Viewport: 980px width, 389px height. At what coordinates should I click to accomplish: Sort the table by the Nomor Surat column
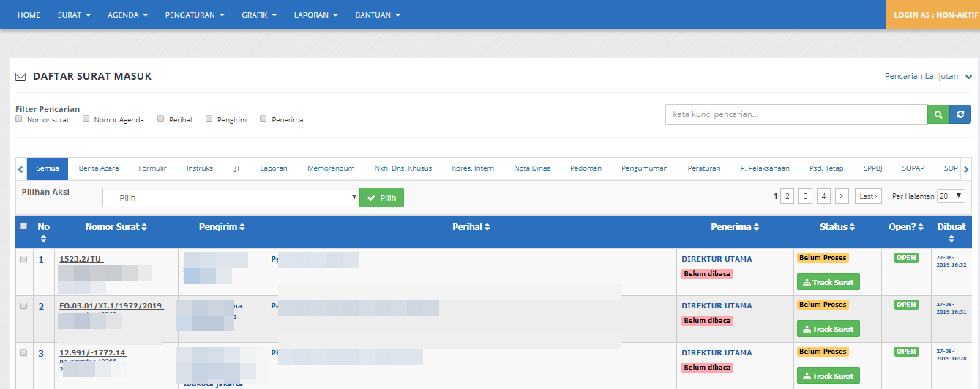(116, 227)
